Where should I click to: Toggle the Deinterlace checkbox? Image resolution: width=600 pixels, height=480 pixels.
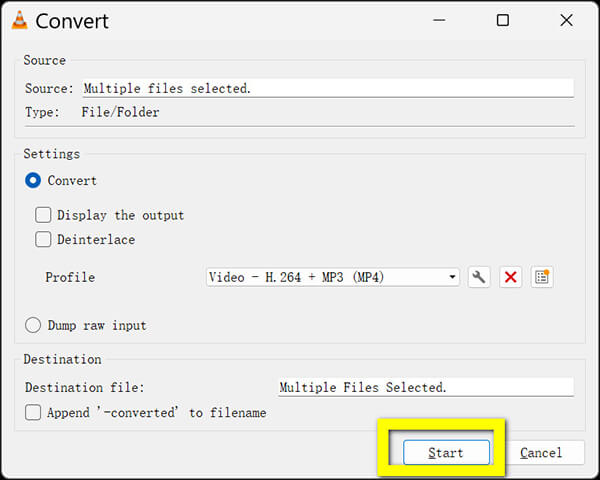(43, 240)
